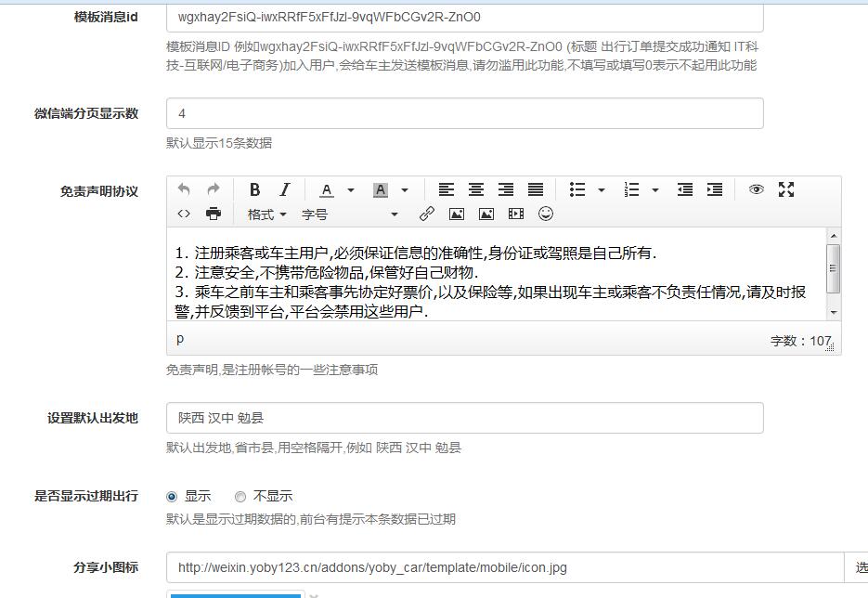
Task: Click the print icon in editor
Action: click(214, 214)
